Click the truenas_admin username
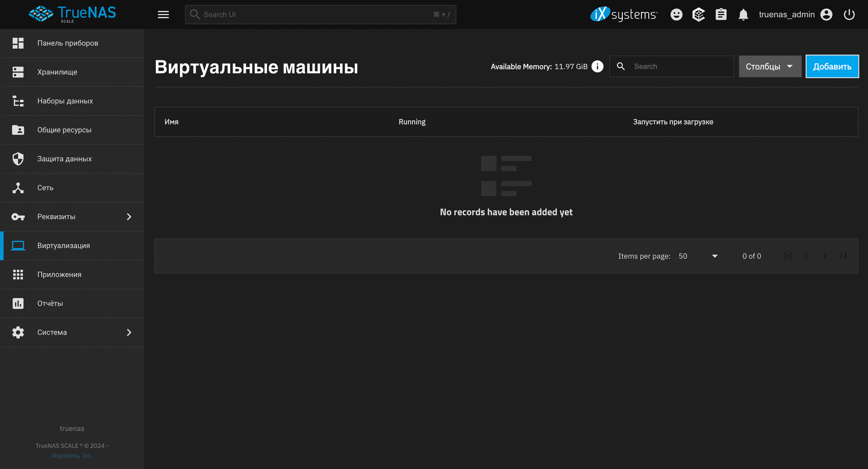Screen dimensions: 868x469 tap(786, 14)
